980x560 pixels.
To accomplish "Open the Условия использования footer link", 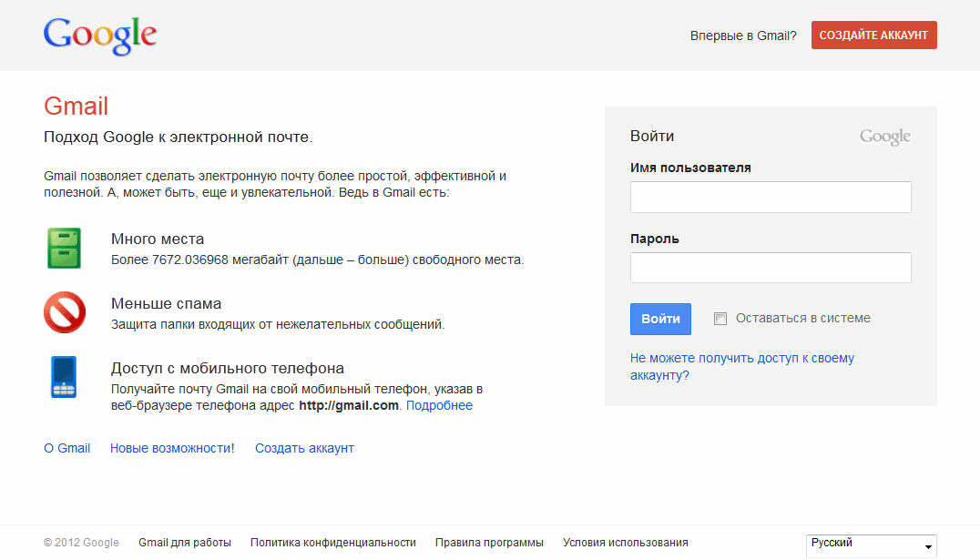I will 626,543.
